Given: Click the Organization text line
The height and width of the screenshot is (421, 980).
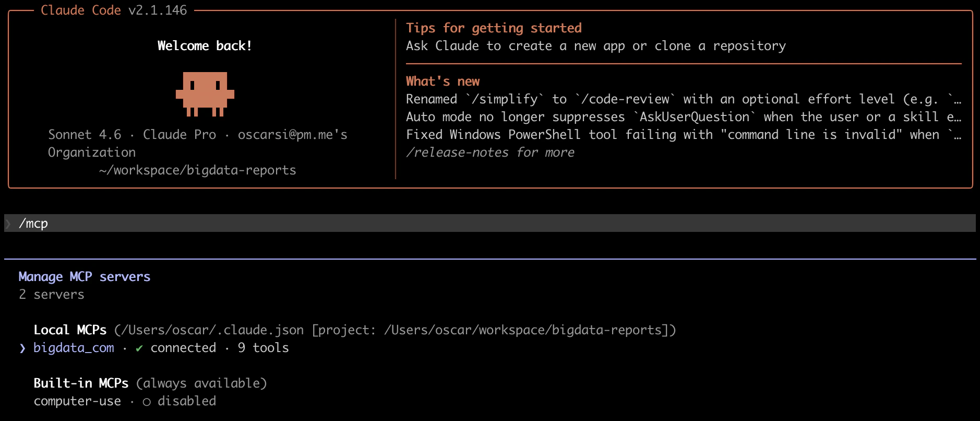Looking at the screenshot, I should pos(92,153).
